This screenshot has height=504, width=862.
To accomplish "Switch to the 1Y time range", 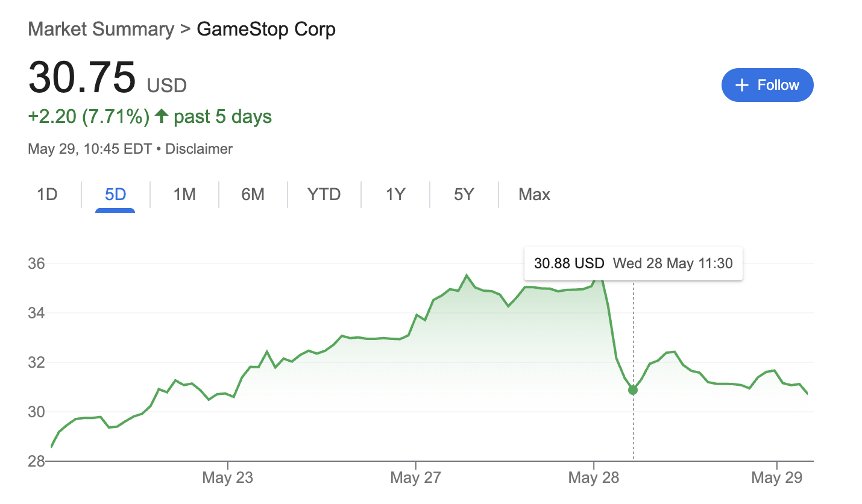I will point(395,195).
